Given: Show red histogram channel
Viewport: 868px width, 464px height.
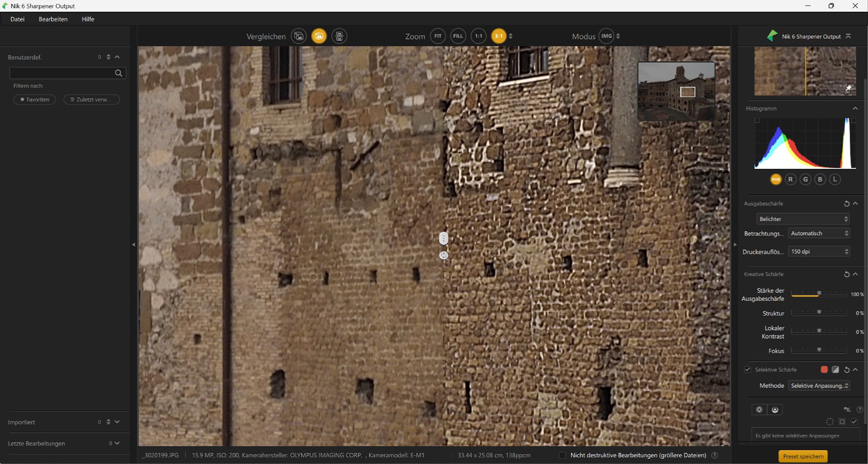Looking at the screenshot, I should (x=790, y=179).
